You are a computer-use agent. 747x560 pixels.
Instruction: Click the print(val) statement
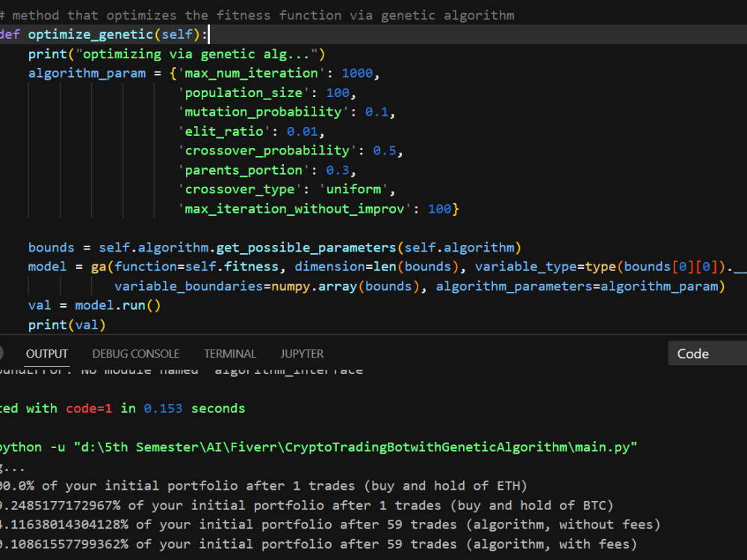tap(64, 324)
